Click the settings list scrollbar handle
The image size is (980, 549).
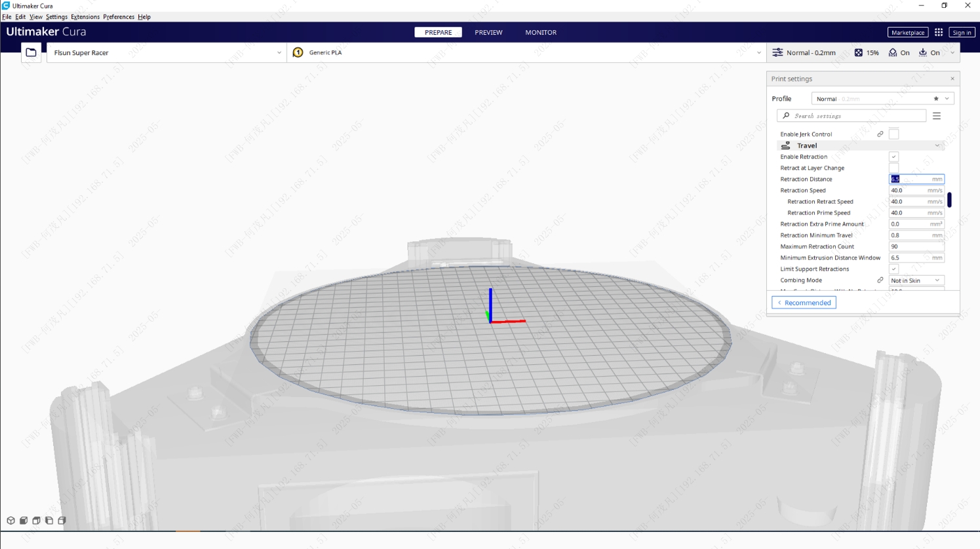pyautogui.click(x=949, y=199)
